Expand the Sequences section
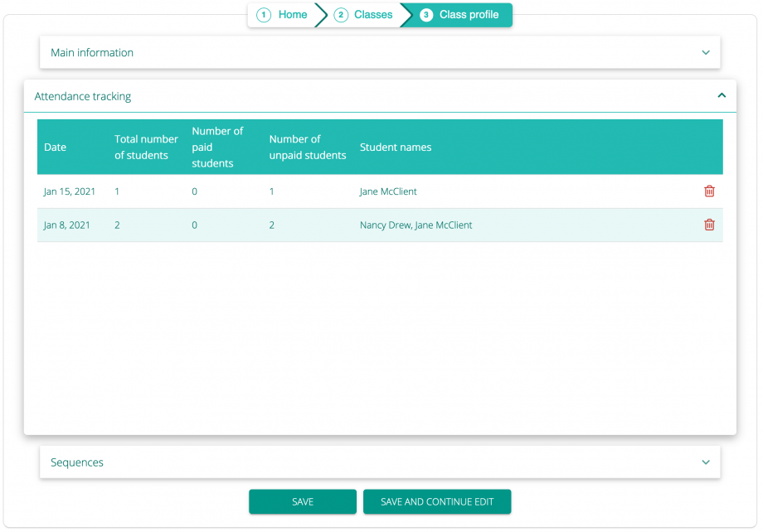The image size is (763, 532). pos(706,462)
